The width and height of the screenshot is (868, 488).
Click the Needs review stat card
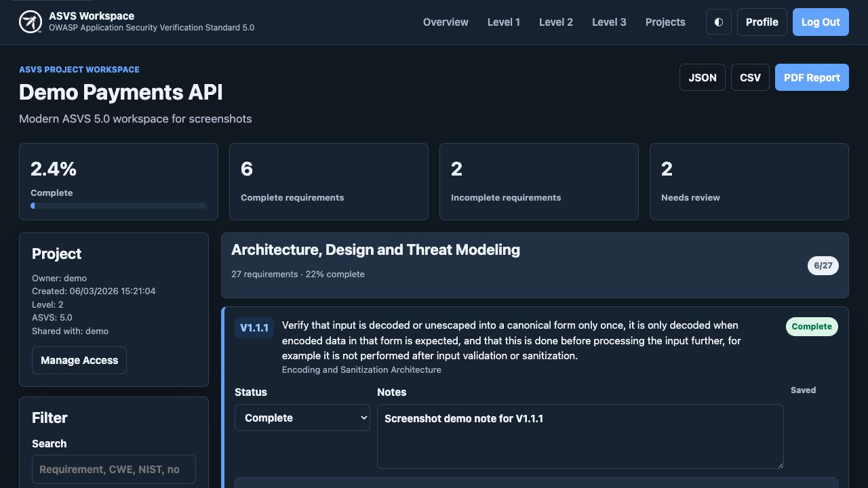[749, 182]
